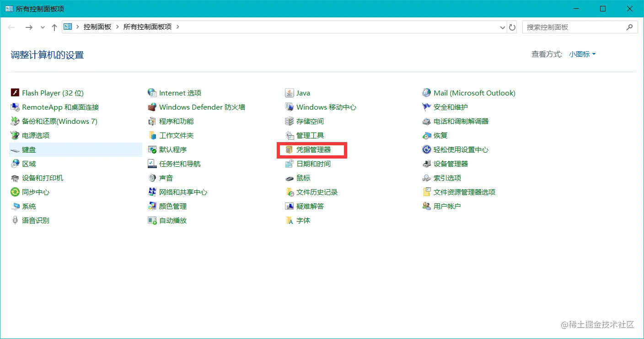Open the 语音识别 microphone icon
This screenshot has width=644, height=339.
coord(15,220)
